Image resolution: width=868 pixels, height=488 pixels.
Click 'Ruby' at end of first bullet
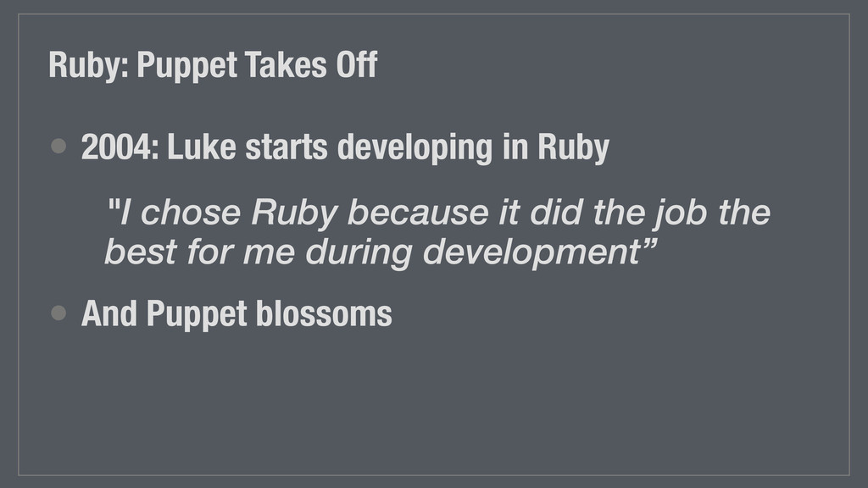click(574, 148)
